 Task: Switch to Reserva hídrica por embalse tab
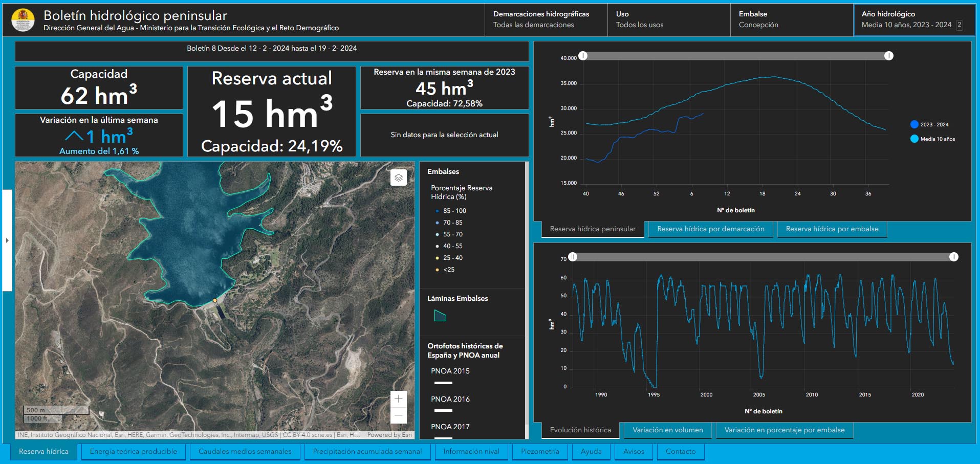click(832, 229)
